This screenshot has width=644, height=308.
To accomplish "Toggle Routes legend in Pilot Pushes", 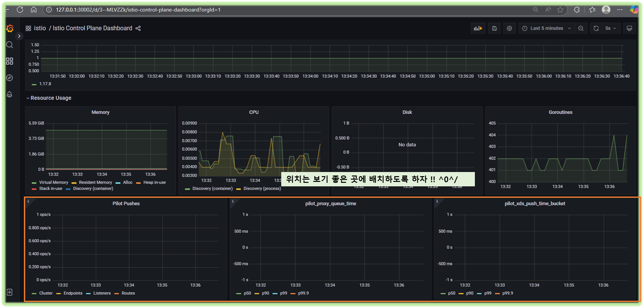I will point(128,293).
